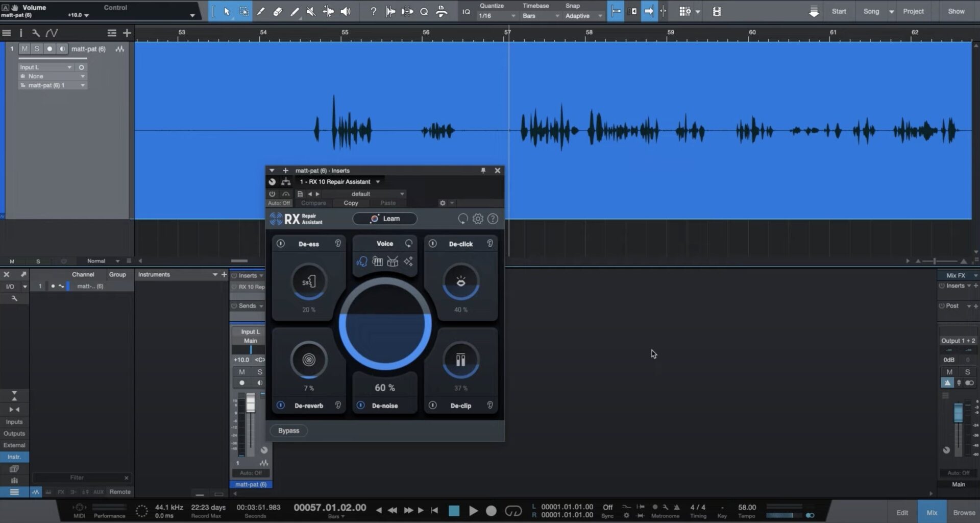This screenshot has height=523, width=980.
Task: Select the Eraser tool
Action: [277, 11]
